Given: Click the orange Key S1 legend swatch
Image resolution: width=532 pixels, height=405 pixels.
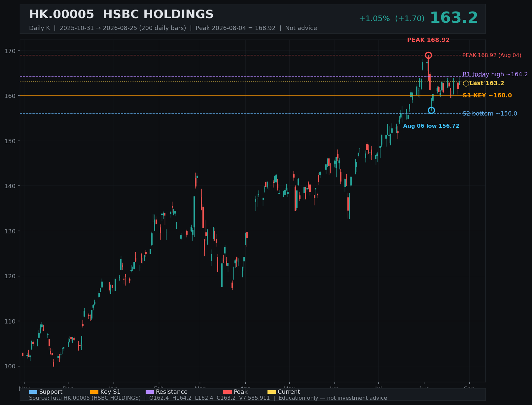Looking at the screenshot, I should click(94, 392).
